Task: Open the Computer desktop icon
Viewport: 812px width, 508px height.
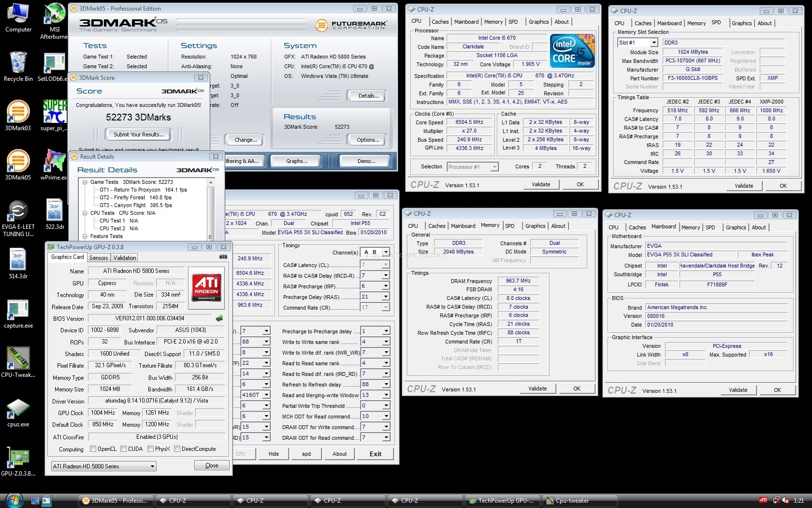Action: coord(18,18)
